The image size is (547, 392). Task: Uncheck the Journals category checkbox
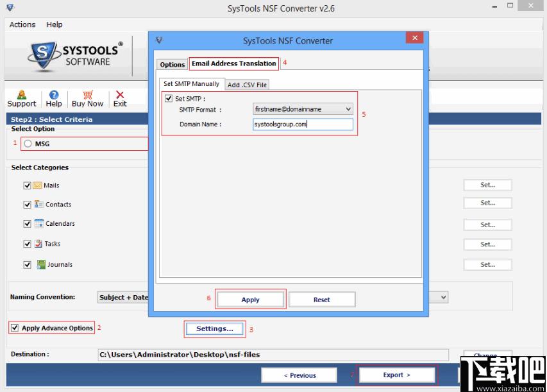pos(27,264)
